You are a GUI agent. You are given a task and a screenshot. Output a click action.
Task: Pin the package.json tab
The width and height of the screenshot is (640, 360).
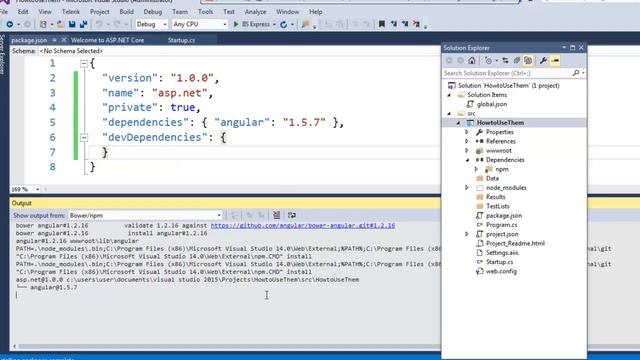(x=55, y=40)
